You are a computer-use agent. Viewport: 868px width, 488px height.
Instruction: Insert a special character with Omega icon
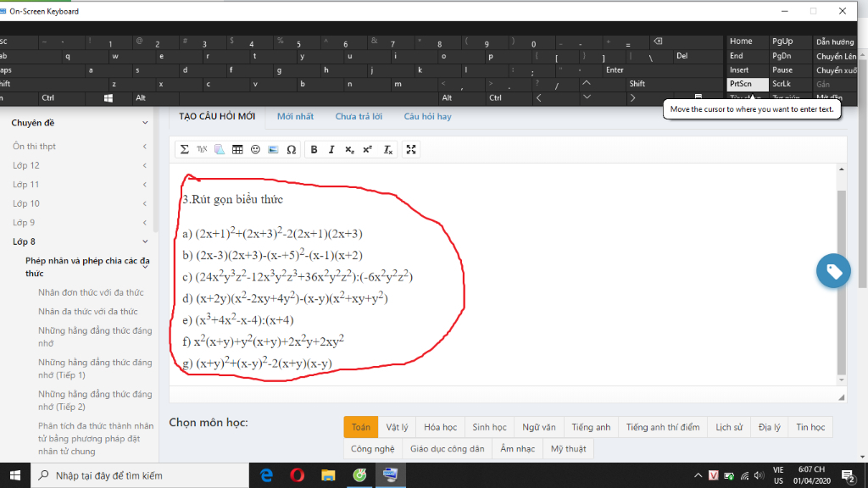click(x=292, y=149)
